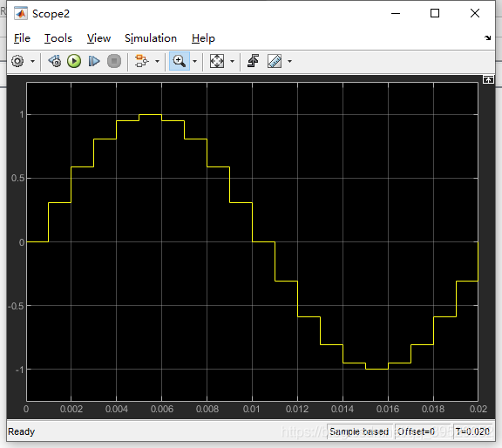Screen dimensions: 502x448
Task: Expand the configuration properties dropdown arrow
Action: coord(32,61)
